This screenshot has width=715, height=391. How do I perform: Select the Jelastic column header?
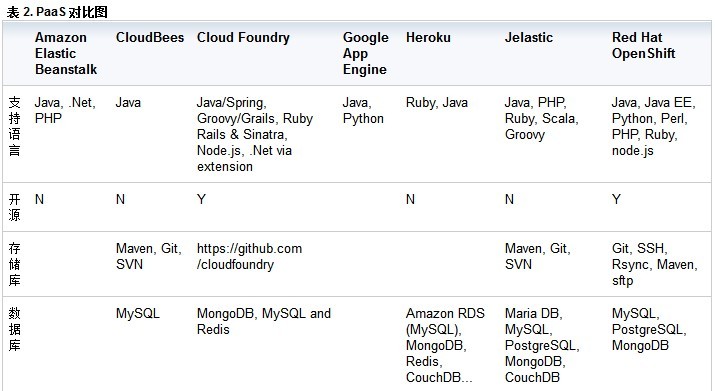(x=528, y=37)
